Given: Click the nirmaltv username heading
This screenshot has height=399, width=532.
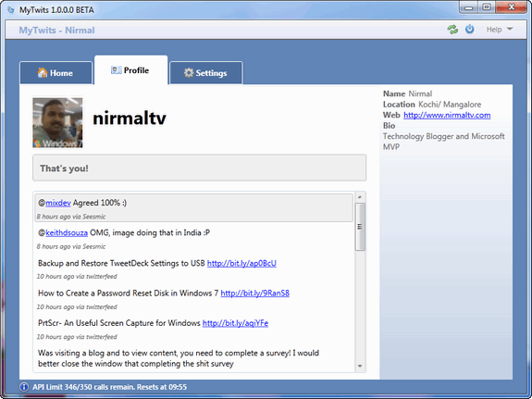Looking at the screenshot, I should tap(130, 118).
